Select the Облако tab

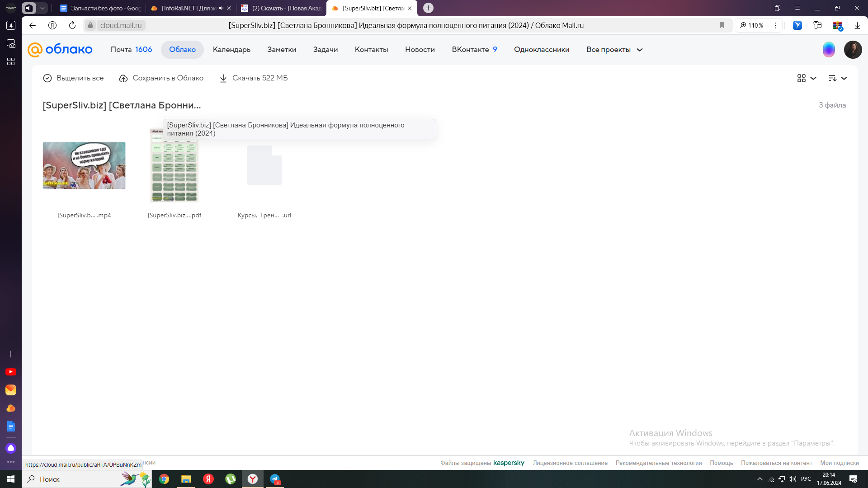(182, 50)
